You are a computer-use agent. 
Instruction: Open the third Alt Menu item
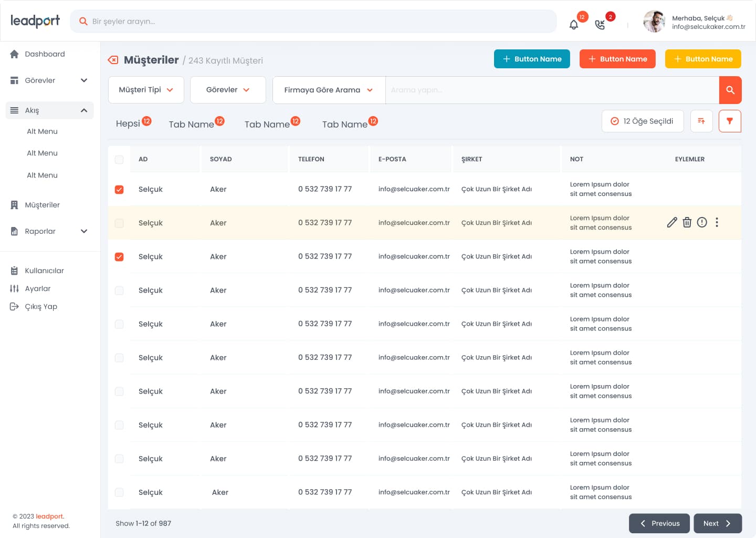(x=42, y=175)
